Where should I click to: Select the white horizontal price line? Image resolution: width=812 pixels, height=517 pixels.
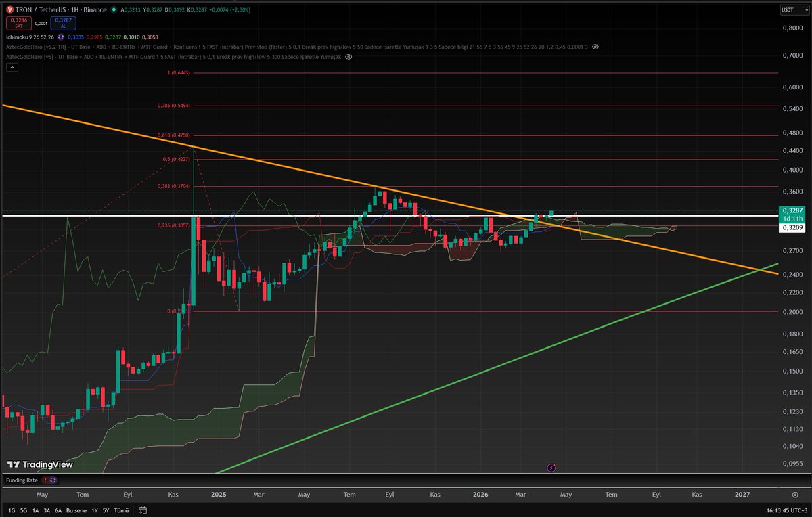coord(389,216)
